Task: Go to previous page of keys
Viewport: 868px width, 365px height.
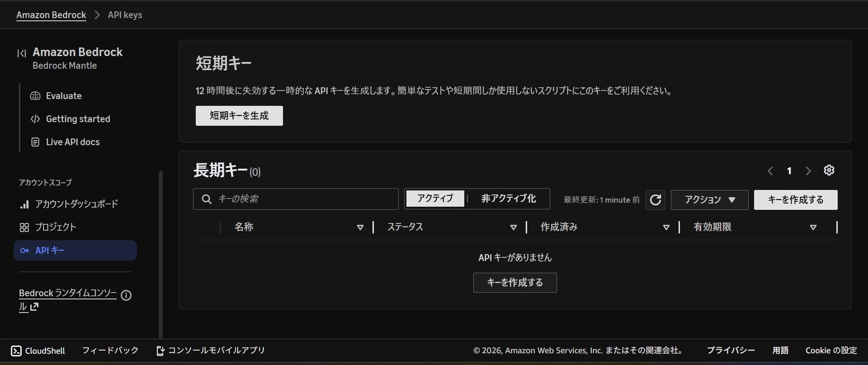Action: coord(770,171)
